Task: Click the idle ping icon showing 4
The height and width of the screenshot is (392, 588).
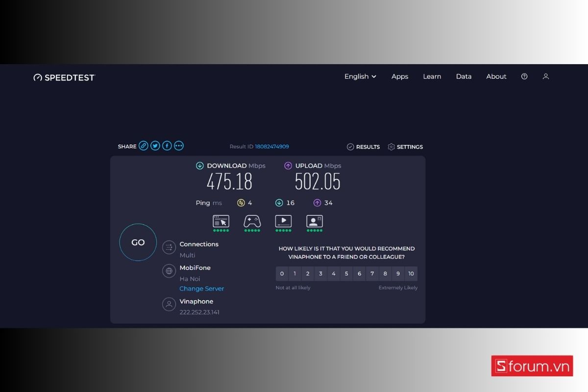Action: (241, 203)
